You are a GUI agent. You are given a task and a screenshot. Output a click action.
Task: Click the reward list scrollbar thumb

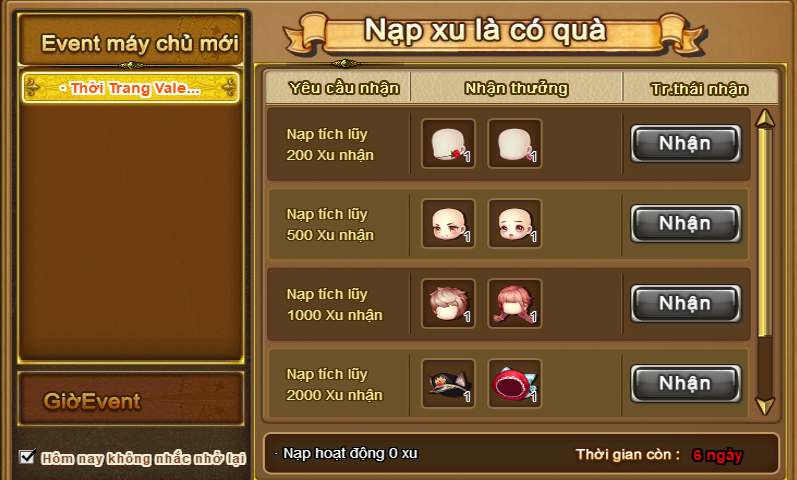[765, 233]
